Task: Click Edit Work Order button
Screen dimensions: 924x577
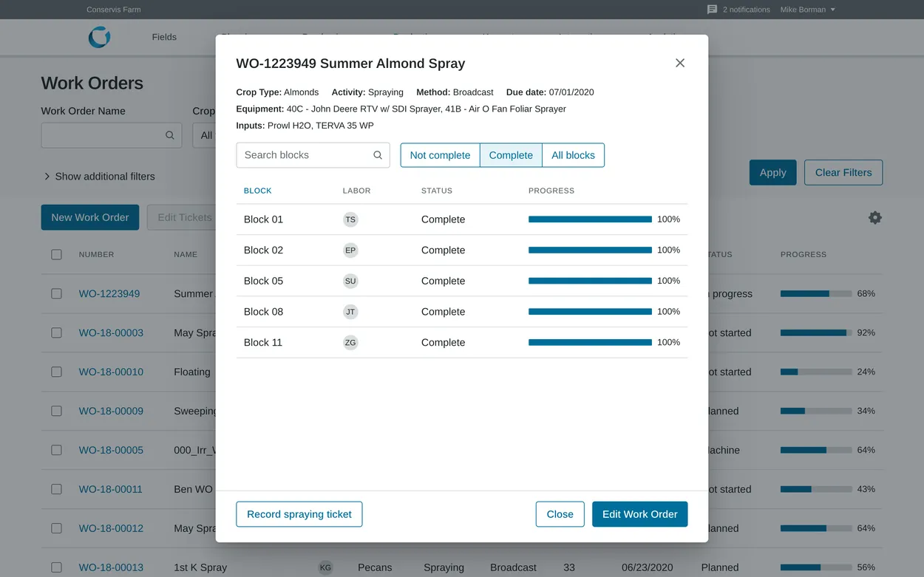Action: coord(640,514)
